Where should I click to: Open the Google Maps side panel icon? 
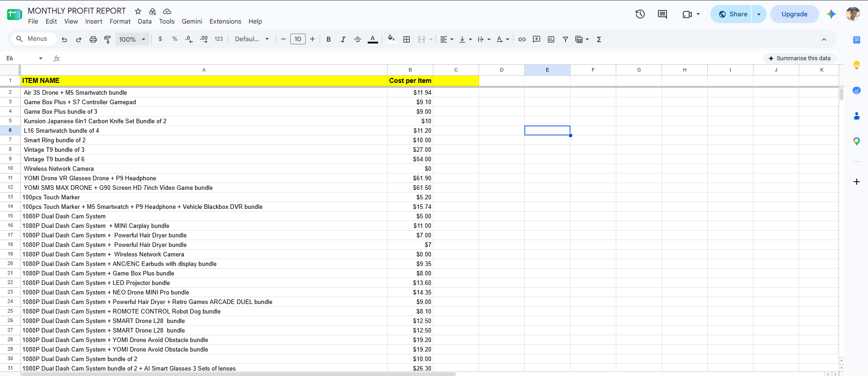856,141
